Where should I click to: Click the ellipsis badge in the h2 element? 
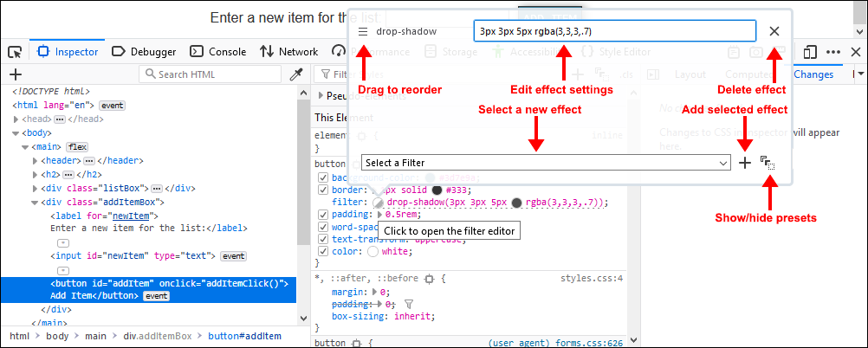[x=68, y=174]
